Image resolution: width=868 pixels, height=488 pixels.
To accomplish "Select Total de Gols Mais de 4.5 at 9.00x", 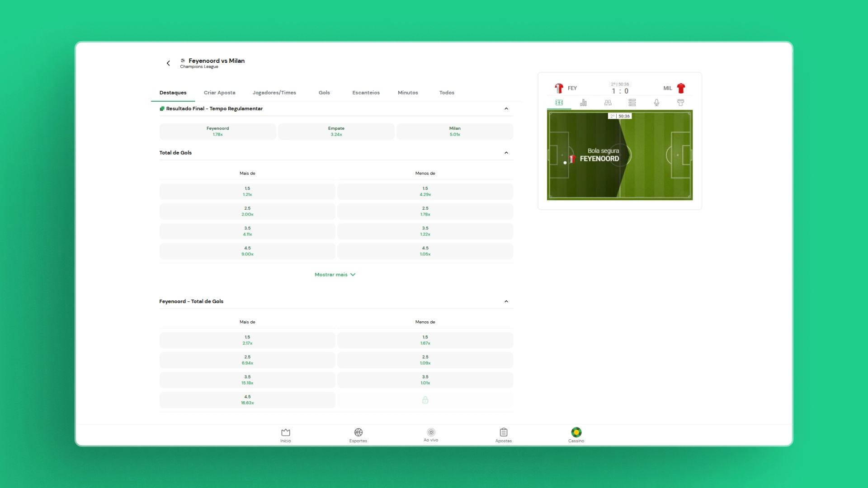I will [247, 251].
